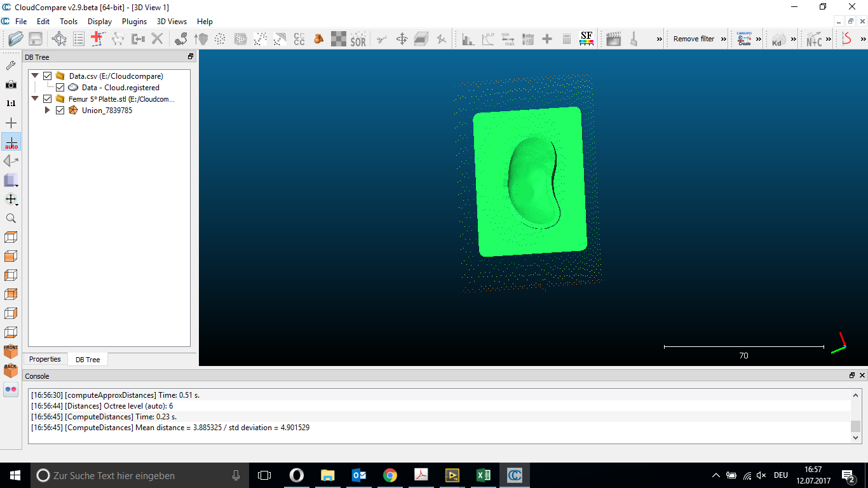Click the statistical distribution curve icon

click(488, 39)
